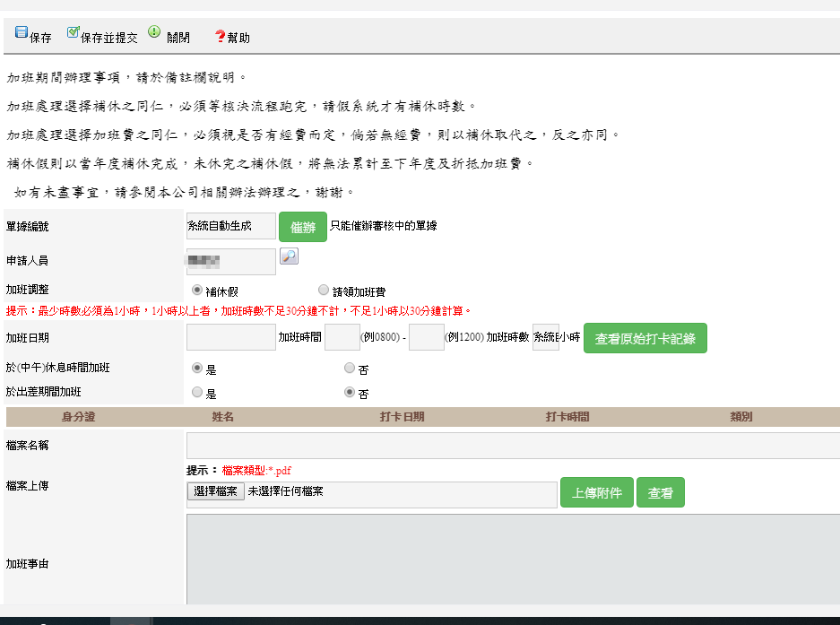The height and width of the screenshot is (625, 840).
Task: Open Help (幫助) question mark icon
Action: tap(220, 37)
